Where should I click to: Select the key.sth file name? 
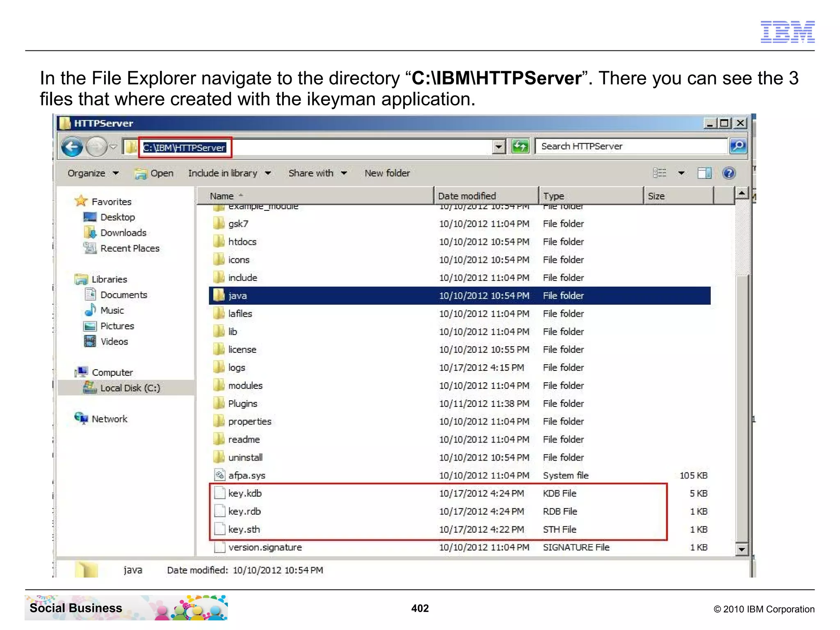244,530
